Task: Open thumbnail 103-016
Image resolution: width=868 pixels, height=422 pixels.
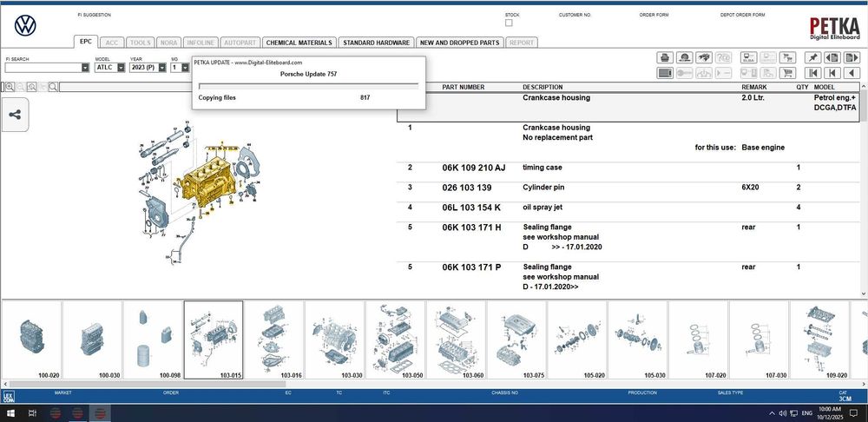Action: (274, 340)
